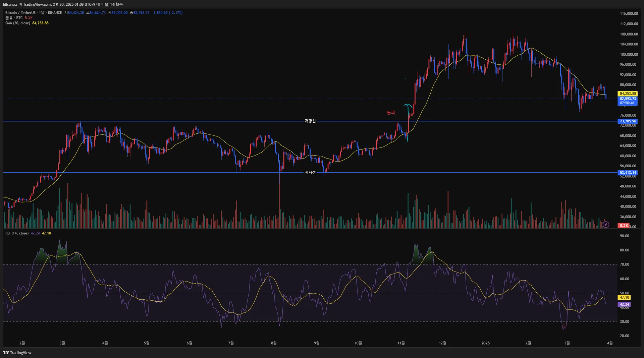Viewport: 644px width, 358px height.
Task: Click the yellow SMA 84,253.88 price tag
Action: click(628, 94)
